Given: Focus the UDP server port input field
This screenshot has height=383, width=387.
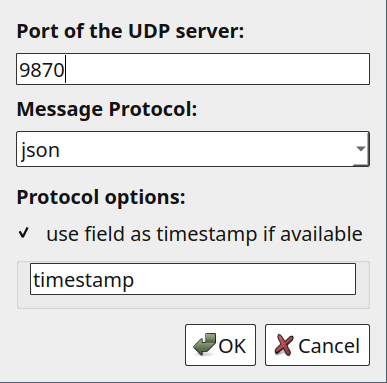Looking at the screenshot, I should (193, 69).
